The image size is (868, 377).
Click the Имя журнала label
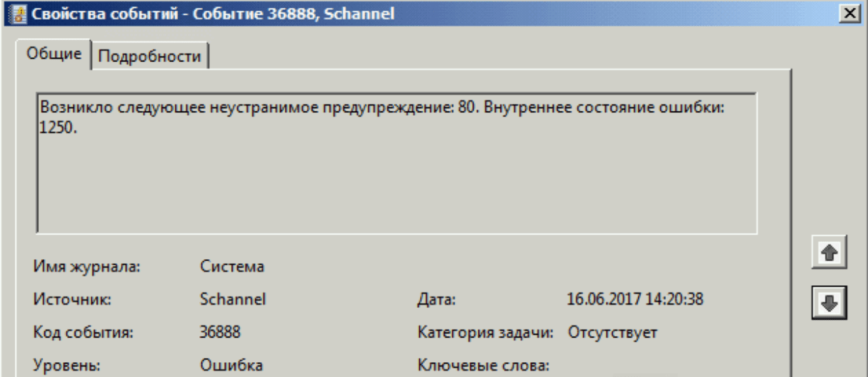(87, 267)
